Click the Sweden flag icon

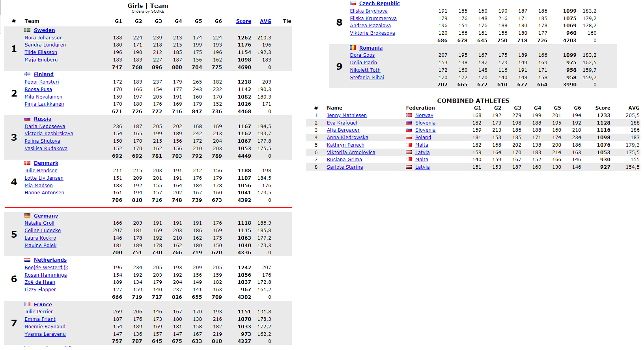[28, 30]
